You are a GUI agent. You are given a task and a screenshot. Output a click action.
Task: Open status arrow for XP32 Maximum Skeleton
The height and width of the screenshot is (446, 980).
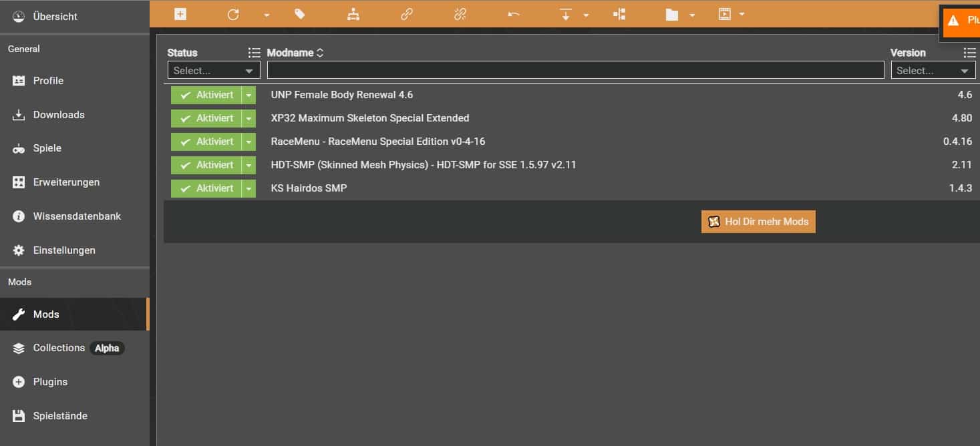(249, 118)
